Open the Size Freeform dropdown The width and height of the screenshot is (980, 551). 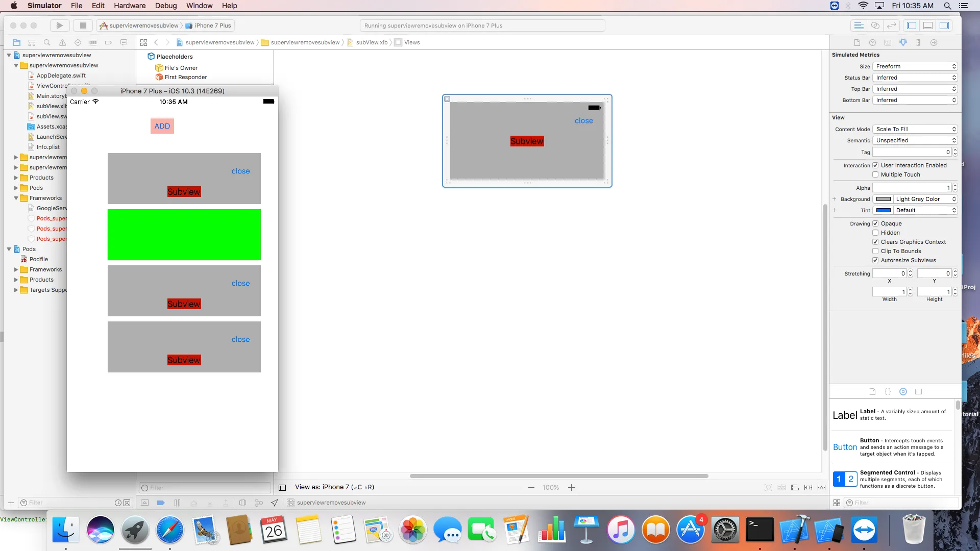point(915,66)
